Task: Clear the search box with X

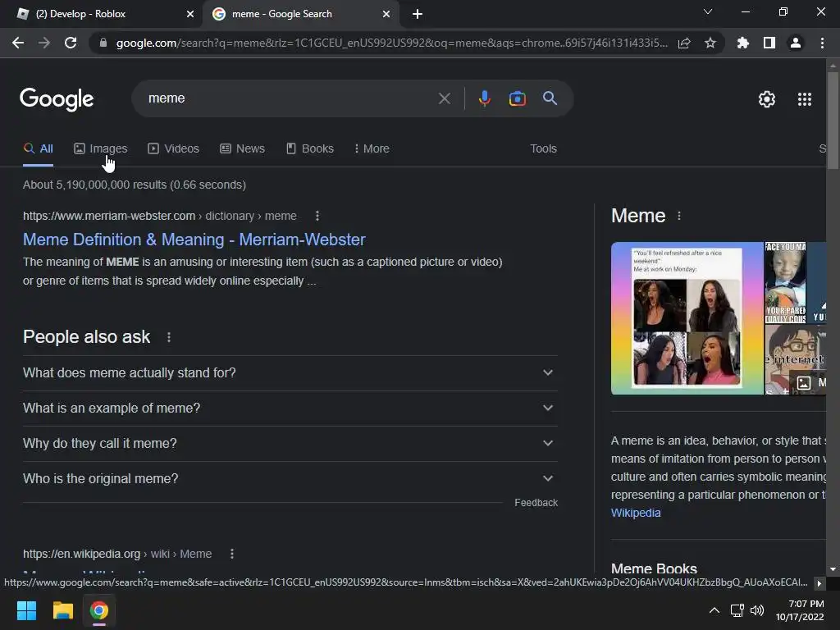Action: click(x=444, y=98)
